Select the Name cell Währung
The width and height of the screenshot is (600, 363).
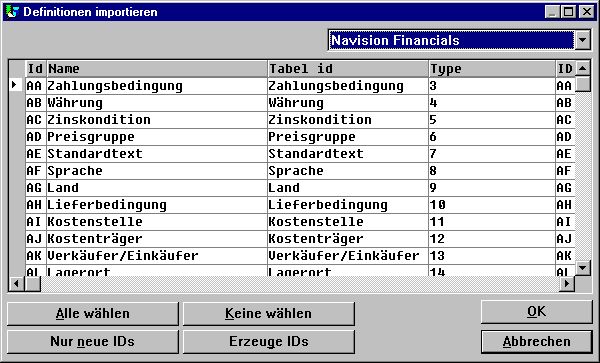[x=157, y=103]
